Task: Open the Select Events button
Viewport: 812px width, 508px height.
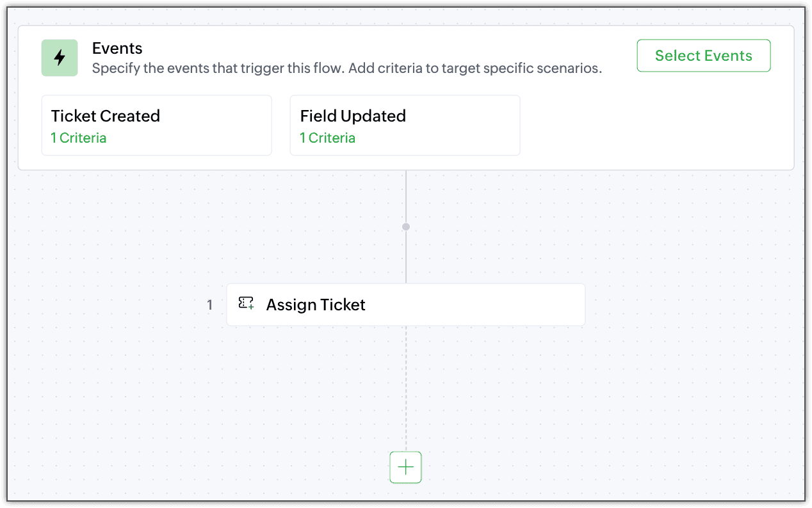Action: [704, 56]
